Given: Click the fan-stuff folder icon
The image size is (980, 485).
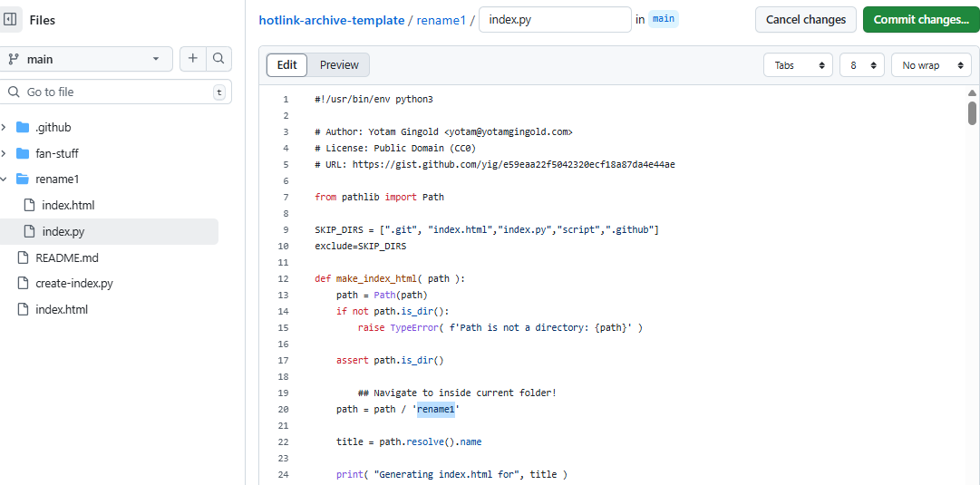Looking at the screenshot, I should tap(23, 153).
